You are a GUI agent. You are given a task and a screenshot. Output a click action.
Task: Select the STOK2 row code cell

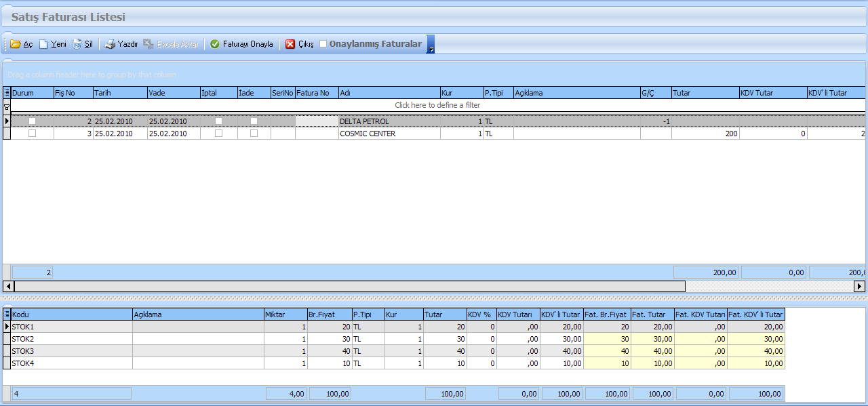pos(71,339)
